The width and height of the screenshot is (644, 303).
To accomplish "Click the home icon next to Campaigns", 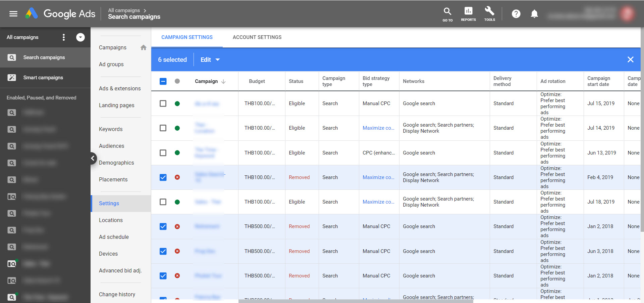I will point(144,48).
